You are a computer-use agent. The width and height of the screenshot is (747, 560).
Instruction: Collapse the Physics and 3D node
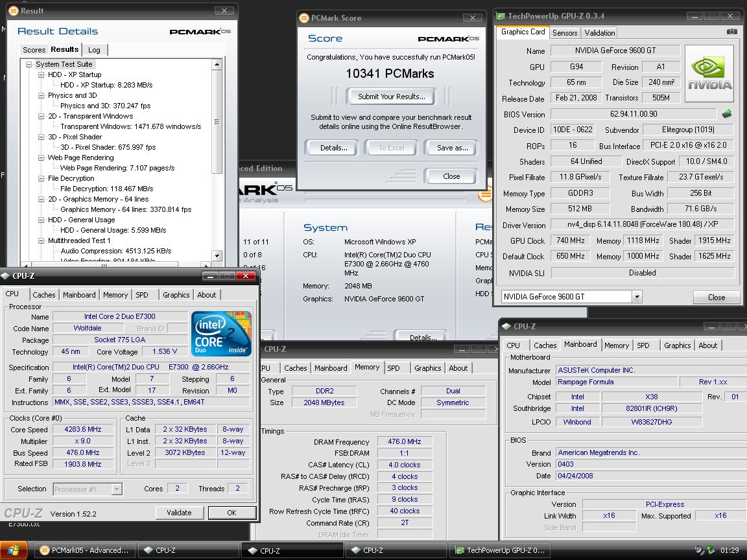(41, 95)
